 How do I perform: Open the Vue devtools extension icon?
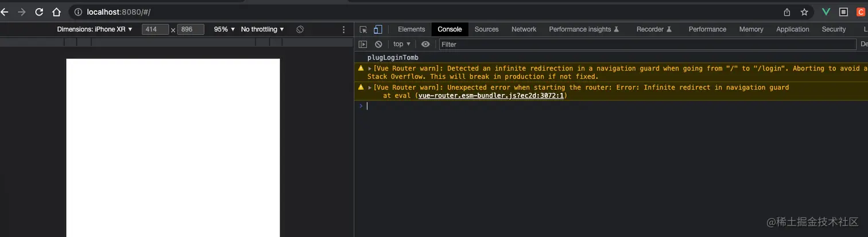[x=826, y=11]
